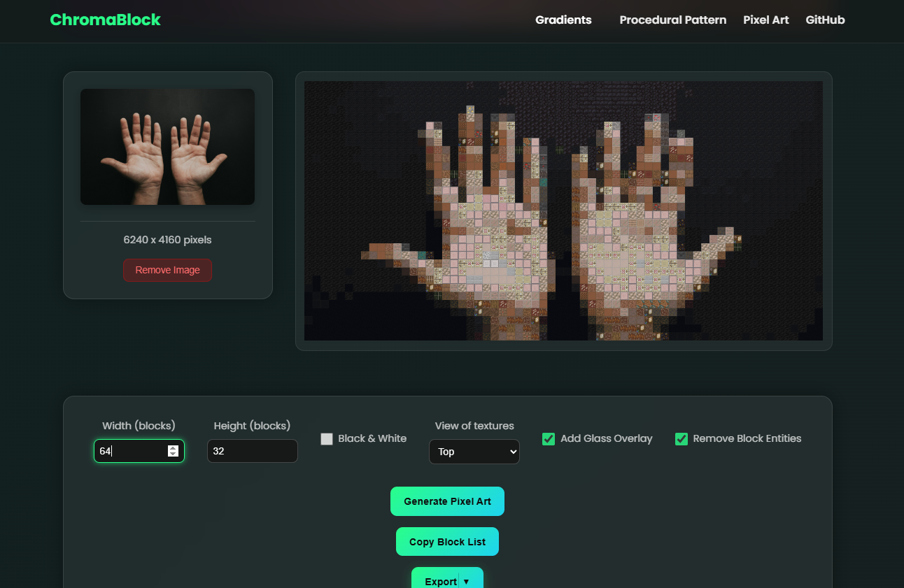Open the View of textures dropdown

(474, 452)
